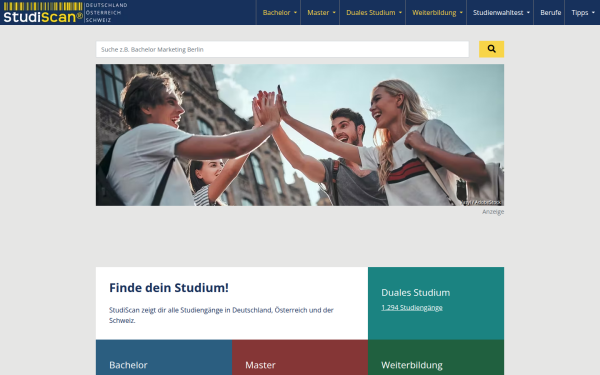This screenshot has width=600, height=375.
Task: Expand the Bachelor dropdown arrow in the navbar
Action: (x=295, y=13)
